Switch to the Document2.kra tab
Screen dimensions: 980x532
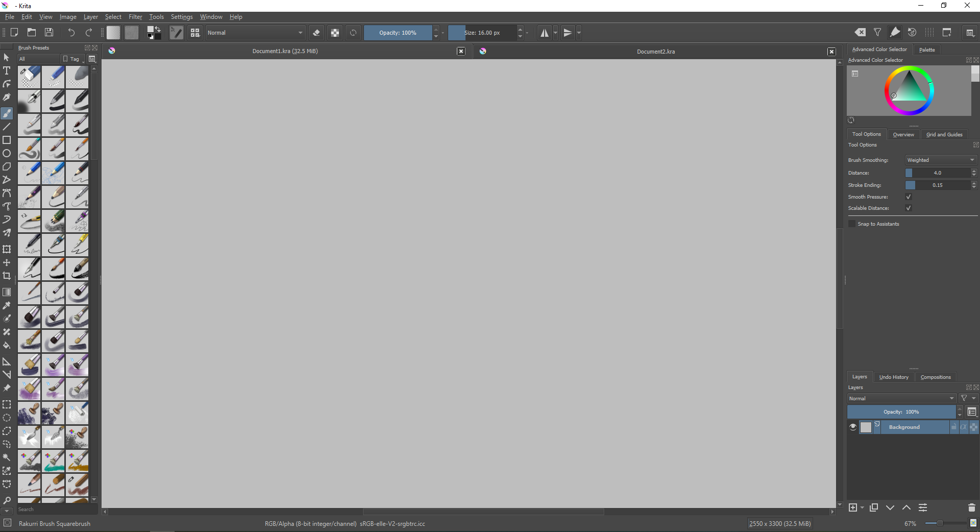656,52
